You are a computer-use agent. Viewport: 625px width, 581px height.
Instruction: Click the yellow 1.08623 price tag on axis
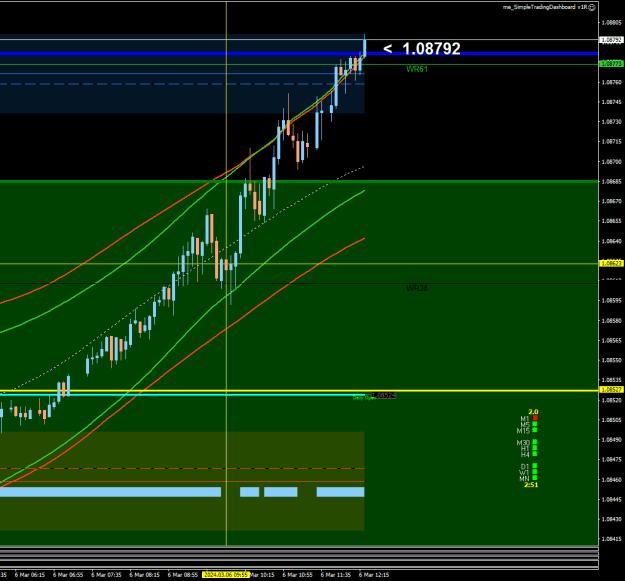pyautogui.click(x=611, y=263)
